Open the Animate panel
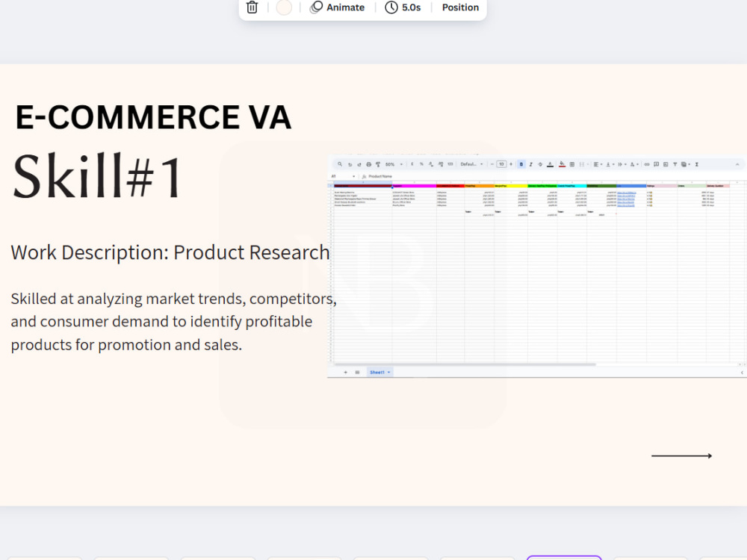This screenshot has width=747, height=560. tap(338, 7)
